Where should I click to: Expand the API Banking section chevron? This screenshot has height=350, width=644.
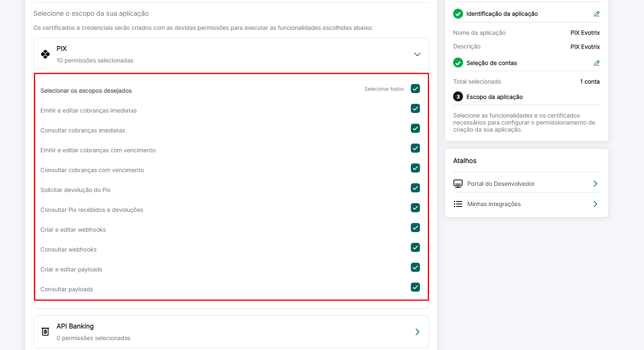pos(417,332)
